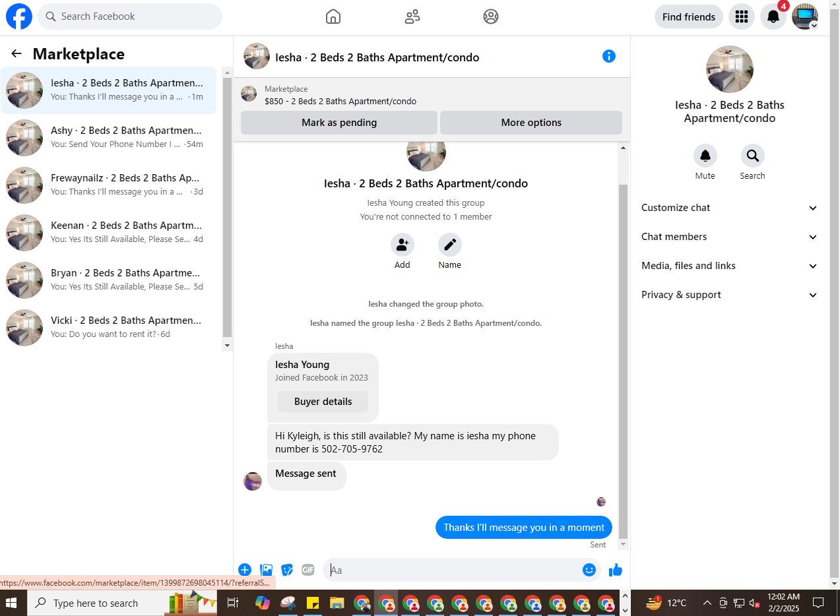The width and height of the screenshot is (840, 616).
Task: Open Bryan conversation in the chat list
Action: (108, 280)
